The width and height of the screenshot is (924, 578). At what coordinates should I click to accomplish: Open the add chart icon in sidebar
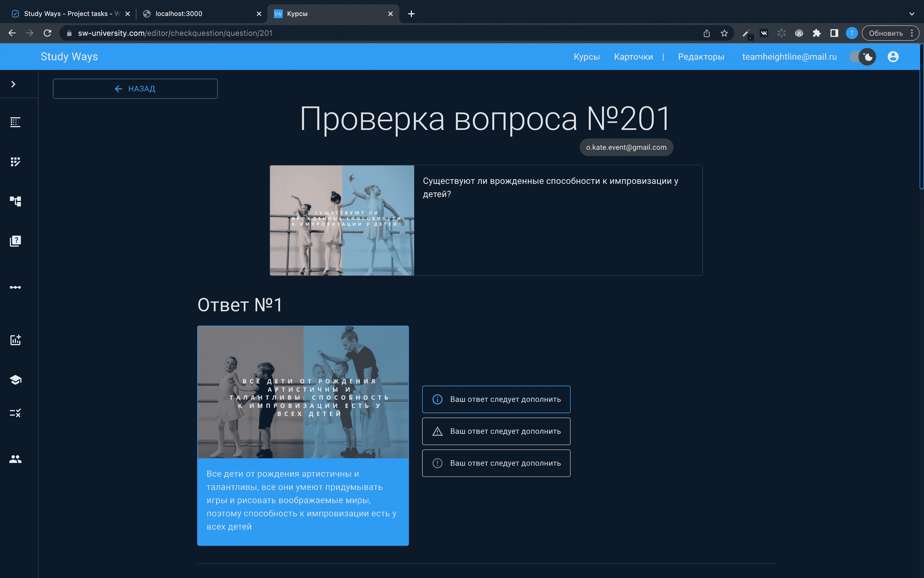[15, 340]
